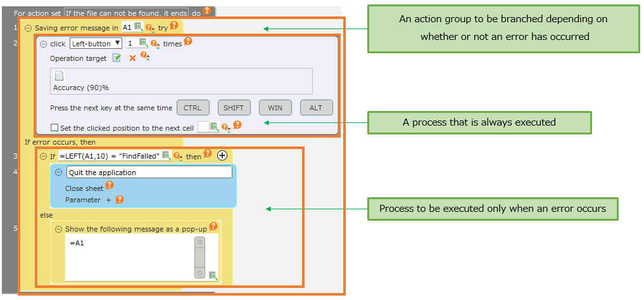
Task: Collapse the 'Show the following message' action
Action: point(59,229)
